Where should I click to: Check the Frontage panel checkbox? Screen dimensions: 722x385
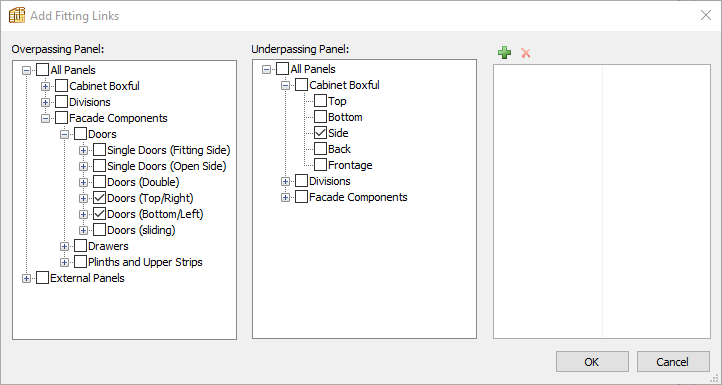(320, 165)
